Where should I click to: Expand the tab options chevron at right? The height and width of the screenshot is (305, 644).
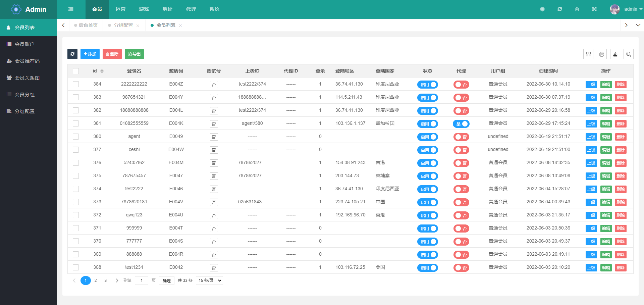[x=638, y=25]
